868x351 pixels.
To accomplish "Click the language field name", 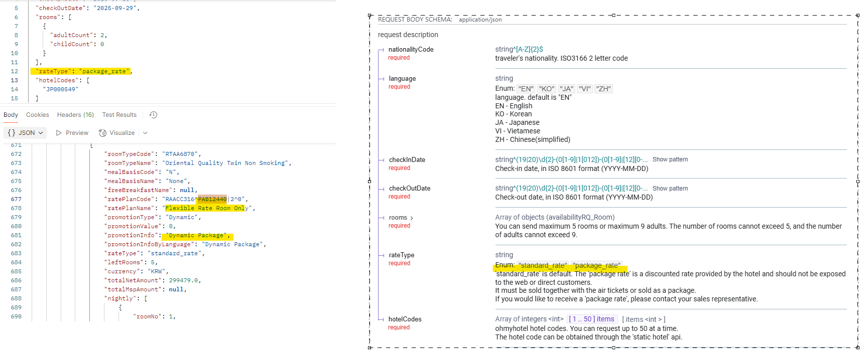I will coord(402,78).
